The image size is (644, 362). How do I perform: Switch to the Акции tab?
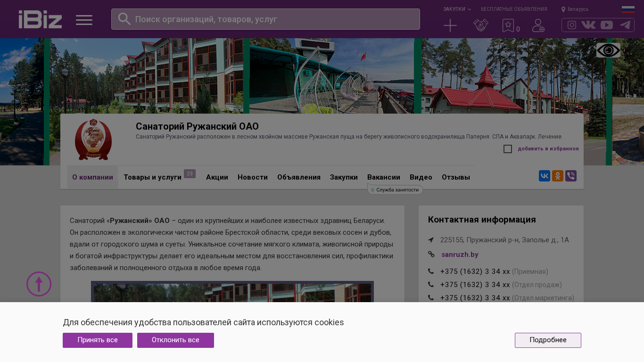click(217, 177)
